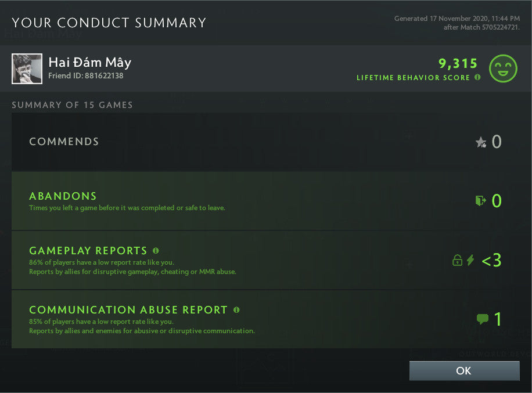Select the speech bubble communication report icon
Viewport: 532px width, 393px height.
482,318
